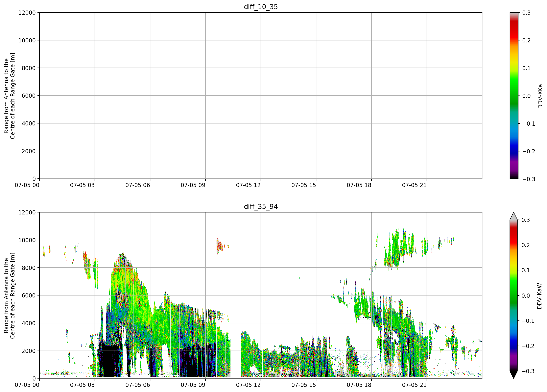547x392 pixels.
Task: Click 12000 y-tick label on top plot
Action: point(27,12)
